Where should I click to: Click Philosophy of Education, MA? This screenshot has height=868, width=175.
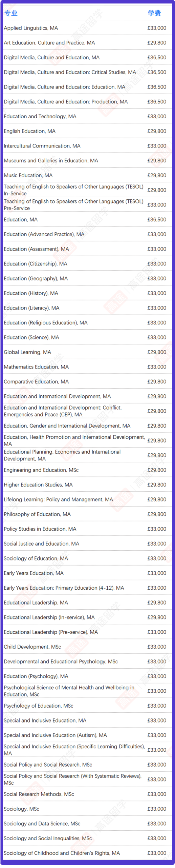88,514
